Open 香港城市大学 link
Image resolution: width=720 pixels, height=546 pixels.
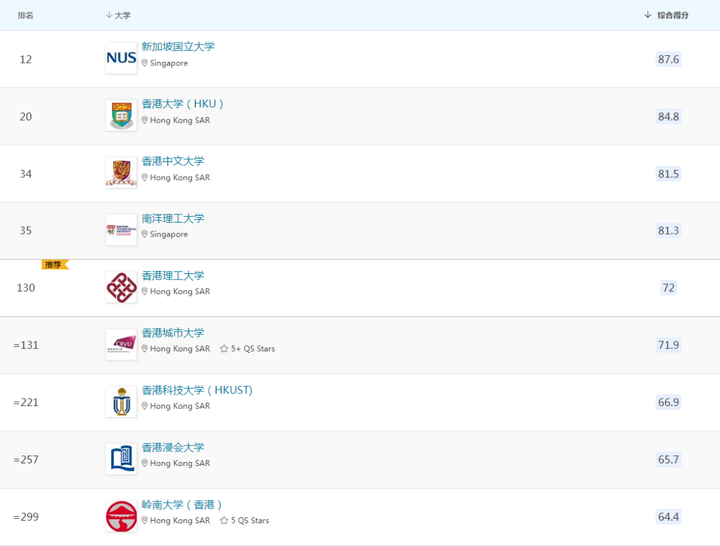pos(173,333)
